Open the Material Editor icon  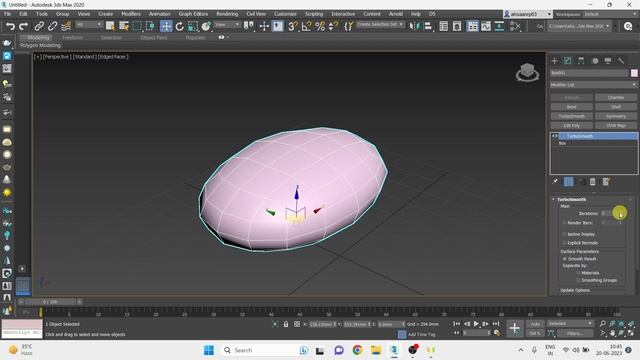click(x=515, y=26)
